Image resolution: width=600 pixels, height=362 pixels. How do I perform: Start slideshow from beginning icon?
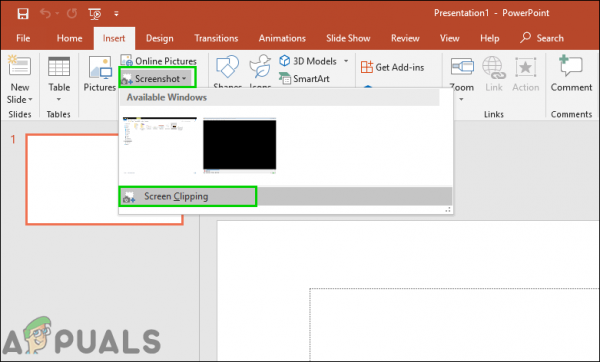[95, 14]
